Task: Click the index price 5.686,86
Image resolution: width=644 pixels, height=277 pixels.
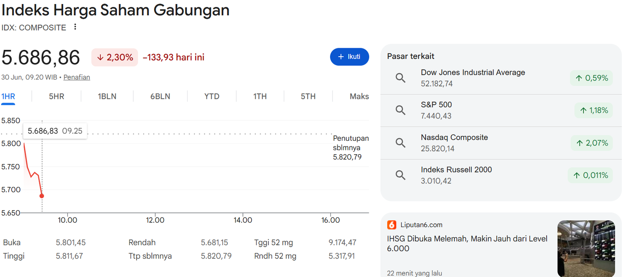Action: pos(41,57)
